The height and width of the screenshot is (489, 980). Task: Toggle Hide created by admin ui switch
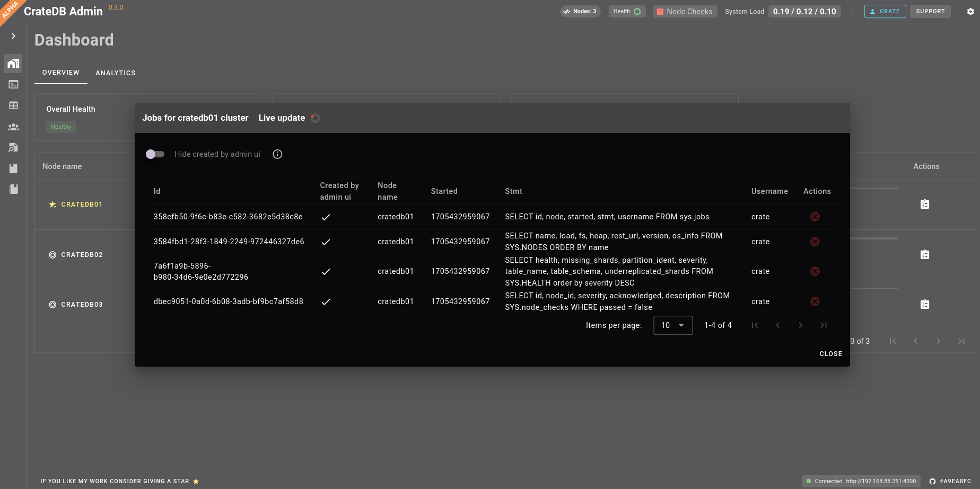(155, 154)
